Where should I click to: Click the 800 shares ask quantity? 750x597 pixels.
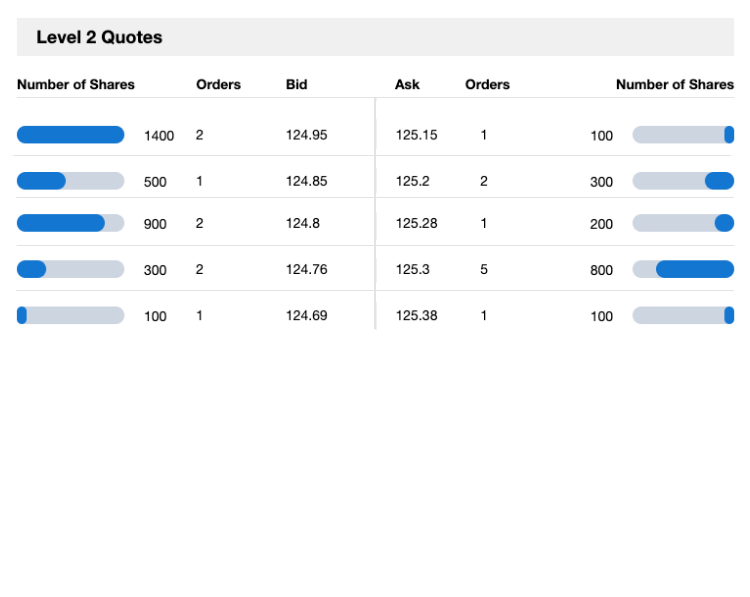601,270
